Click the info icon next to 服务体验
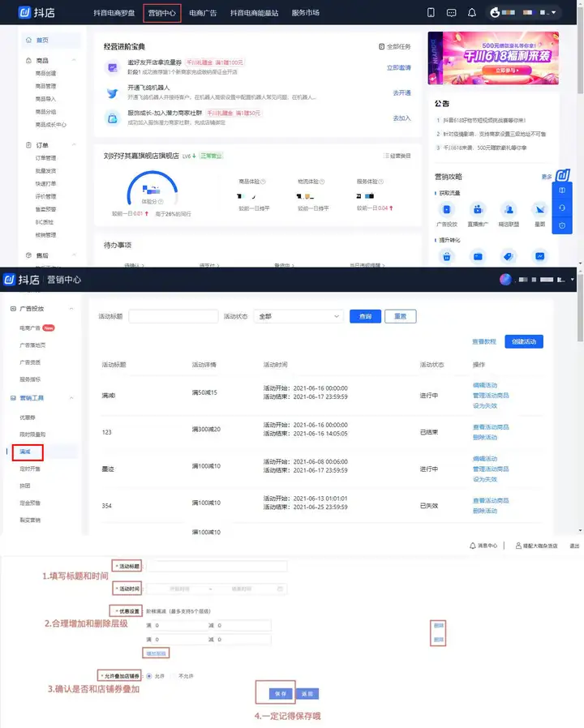The width and height of the screenshot is (584, 728). point(381,182)
